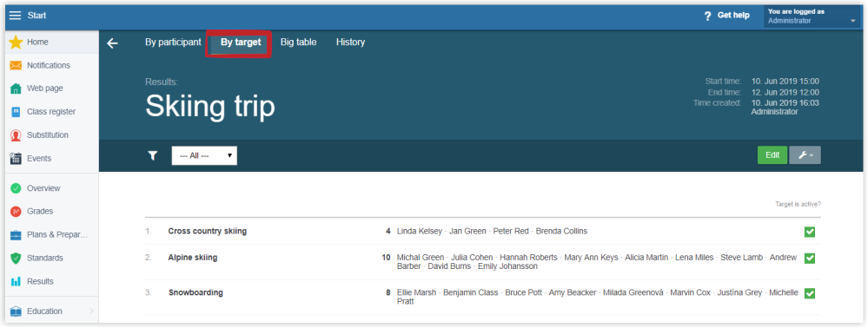The image size is (868, 328).
Task: Switch to the Big table tab
Action: [x=298, y=42]
